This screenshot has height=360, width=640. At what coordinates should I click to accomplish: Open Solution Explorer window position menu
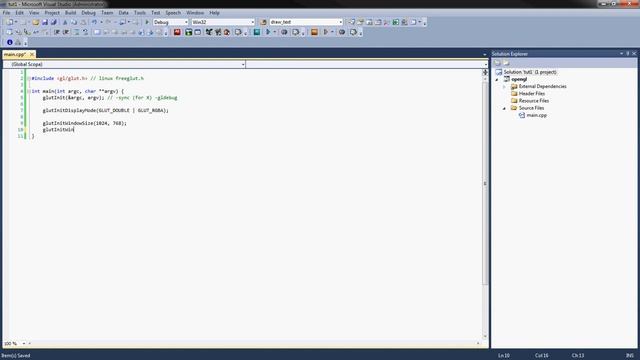(622, 53)
